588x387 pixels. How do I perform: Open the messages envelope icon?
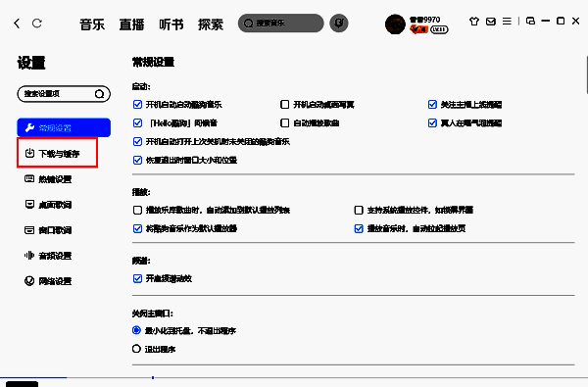491,22
